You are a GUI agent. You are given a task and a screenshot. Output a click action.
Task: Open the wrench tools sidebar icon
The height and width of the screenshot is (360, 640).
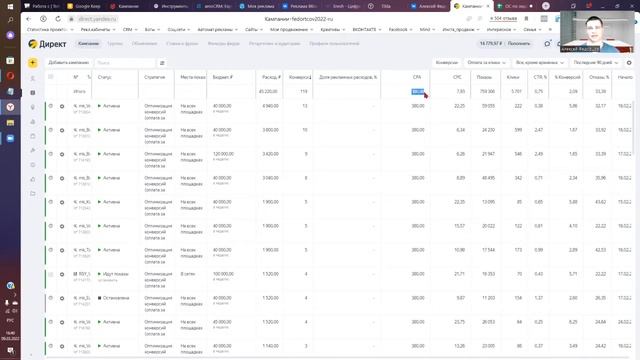(33, 150)
